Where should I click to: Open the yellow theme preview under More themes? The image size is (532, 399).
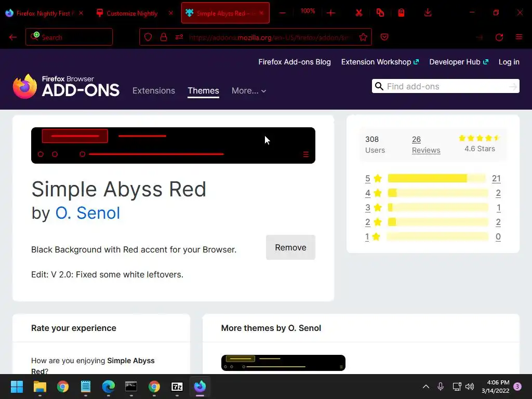(x=283, y=363)
